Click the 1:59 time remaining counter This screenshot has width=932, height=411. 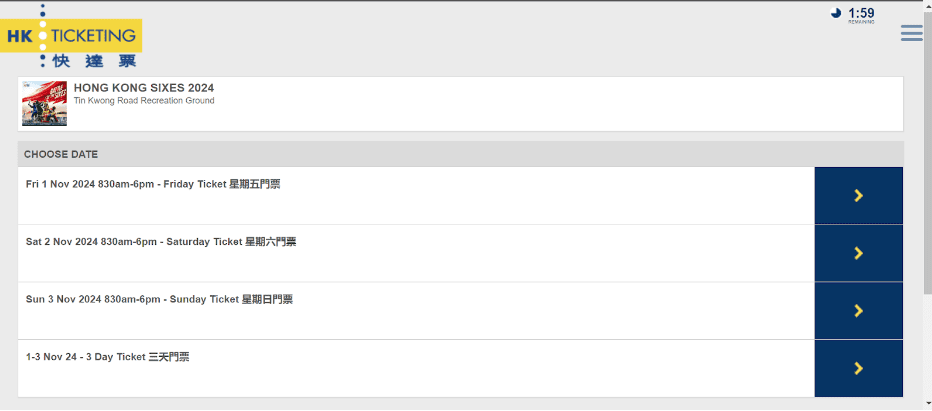[861, 12]
